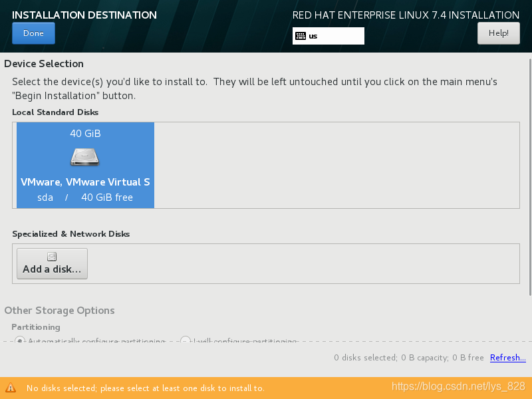532x399 pixels.
Task: Click the us keyboard layout indicator
Action: click(x=328, y=36)
